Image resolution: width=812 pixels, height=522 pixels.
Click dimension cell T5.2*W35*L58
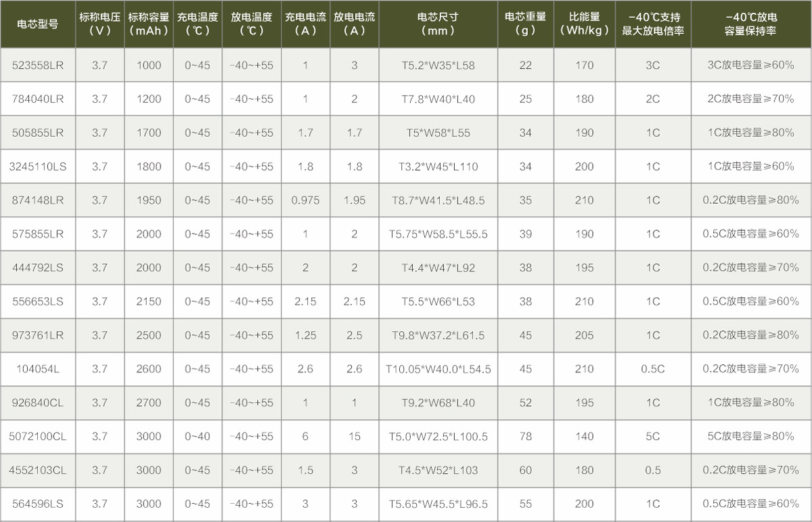coord(438,66)
